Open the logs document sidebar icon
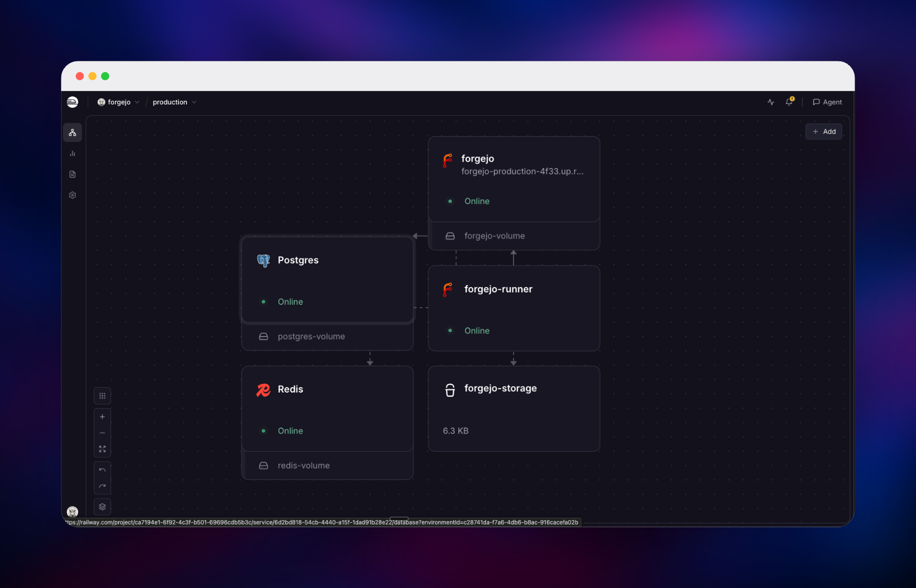Image resolution: width=916 pixels, height=588 pixels. [x=73, y=174]
